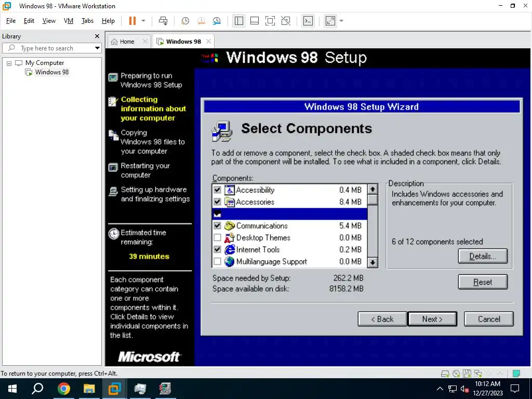Click the CD/DVD device status icon

click(456, 374)
